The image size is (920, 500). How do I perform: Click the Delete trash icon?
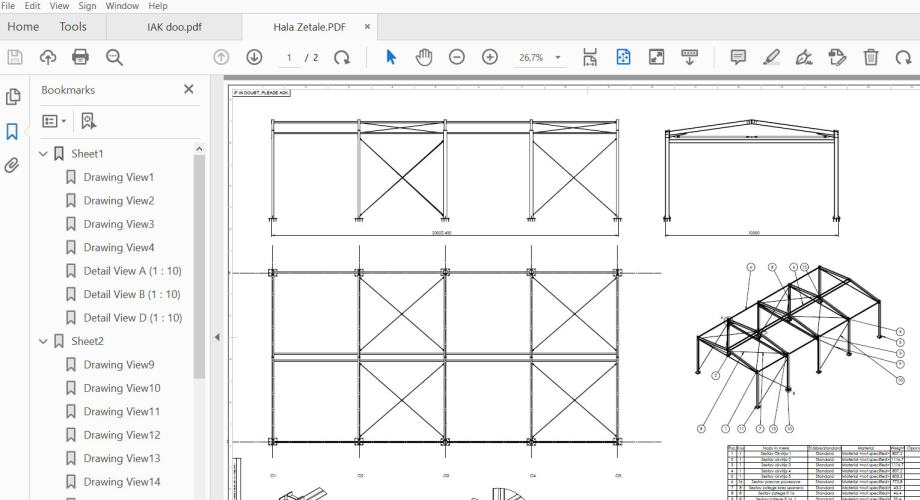pyautogui.click(x=871, y=58)
